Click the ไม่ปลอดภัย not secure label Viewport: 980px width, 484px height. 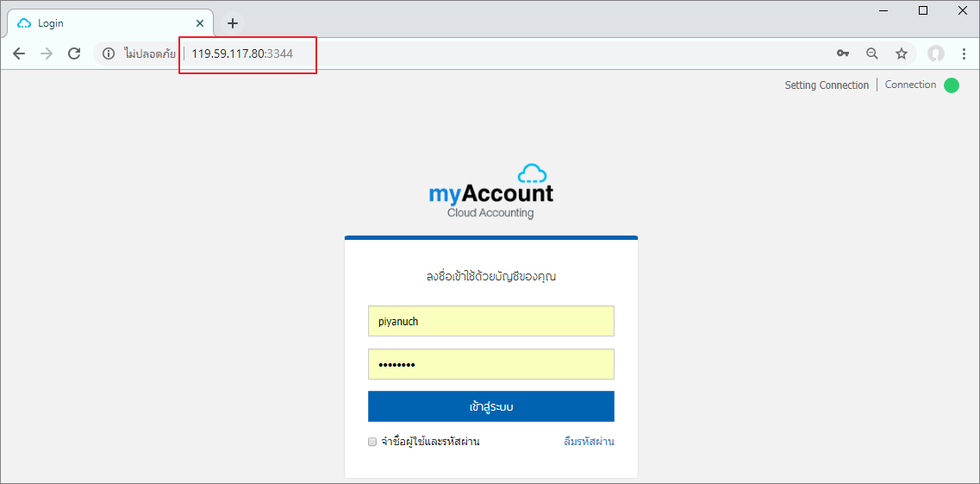pyautogui.click(x=149, y=53)
